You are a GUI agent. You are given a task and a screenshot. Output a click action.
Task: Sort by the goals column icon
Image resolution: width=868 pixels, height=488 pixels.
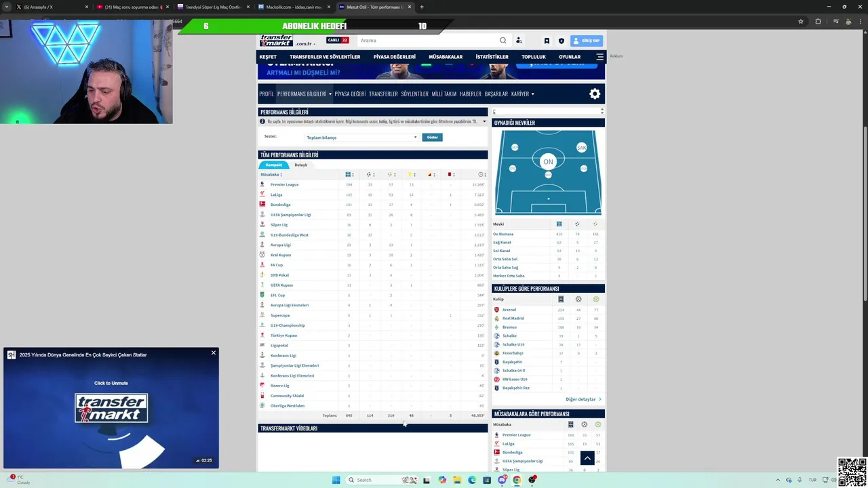pyautogui.click(x=369, y=175)
